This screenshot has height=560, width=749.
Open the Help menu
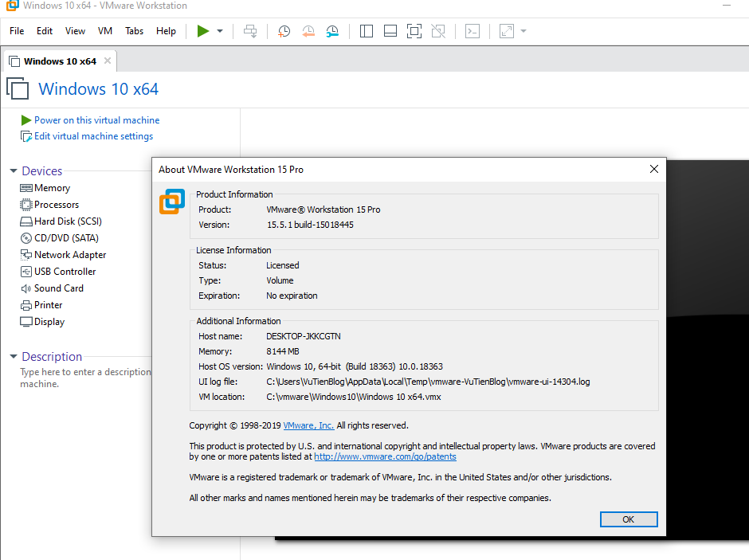(x=166, y=31)
